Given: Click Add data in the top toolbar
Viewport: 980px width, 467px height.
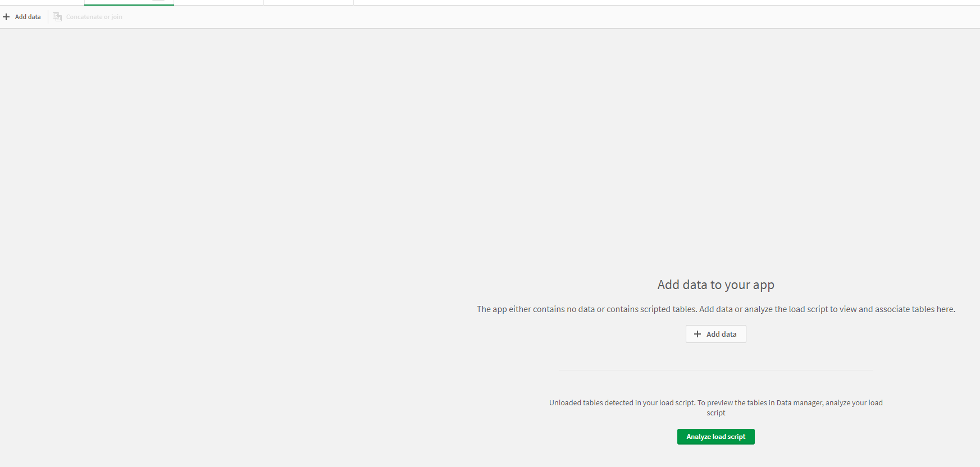Looking at the screenshot, I should coord(22,17).
